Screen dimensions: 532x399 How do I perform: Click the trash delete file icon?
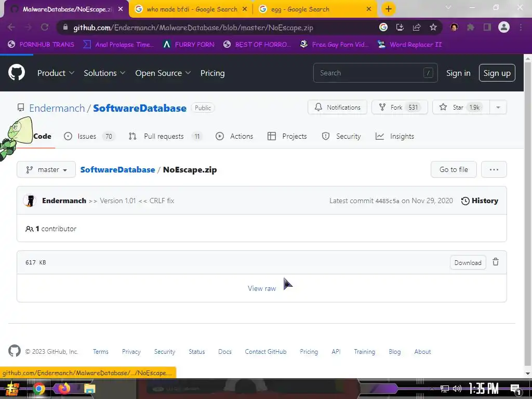pyautogui.click(x=496, y=262)
